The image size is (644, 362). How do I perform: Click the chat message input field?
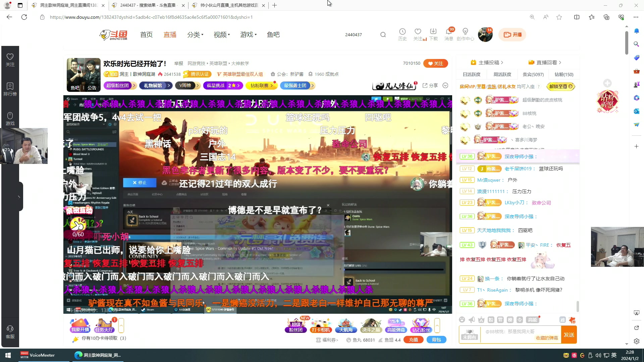(x=521, y=335)
